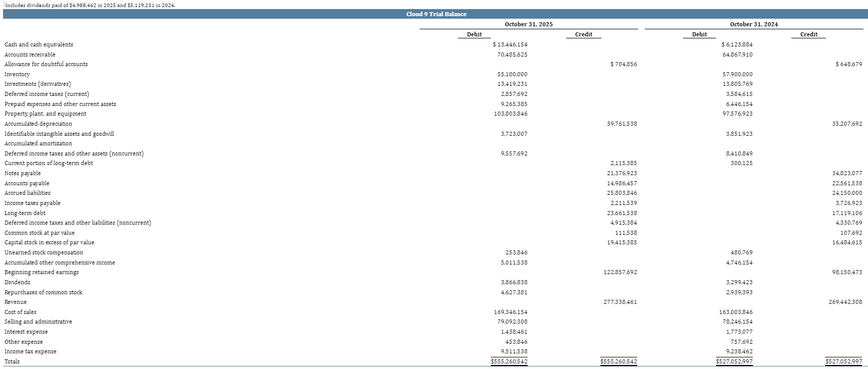Select the "Investments (derivatives)" row label
Viewport: 868px width, 369px height.
pos(38,84)
